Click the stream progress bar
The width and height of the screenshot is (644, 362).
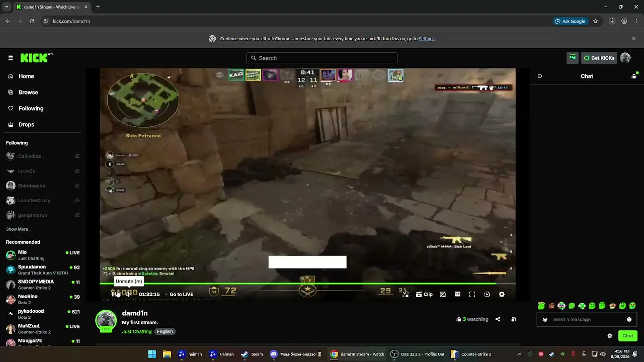[307, 284]
